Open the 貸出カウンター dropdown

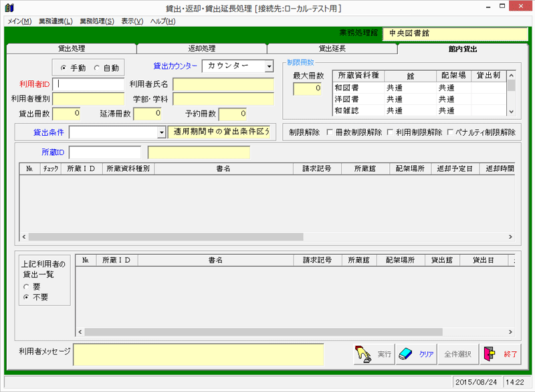(269, 66)
